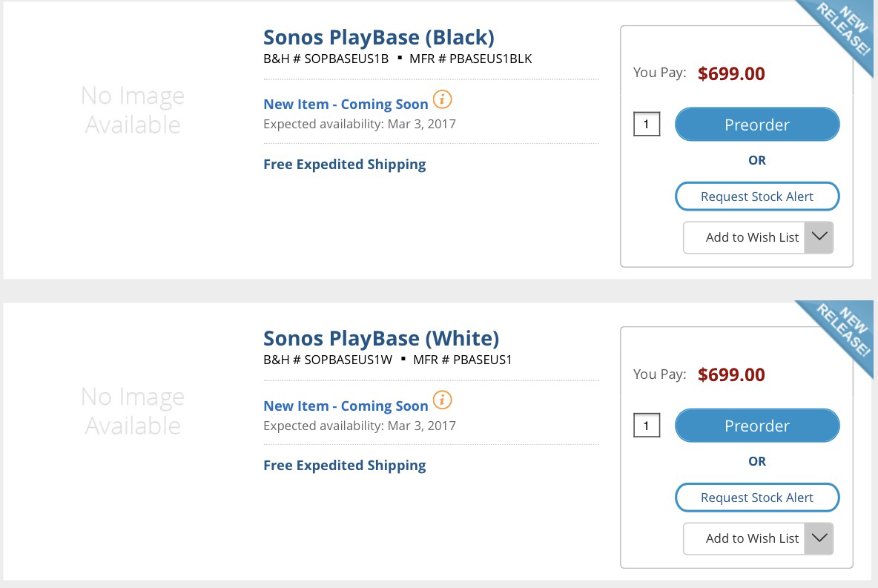Focus quantity field for White PlayBase
878x588 pixels.
point(647,426)
